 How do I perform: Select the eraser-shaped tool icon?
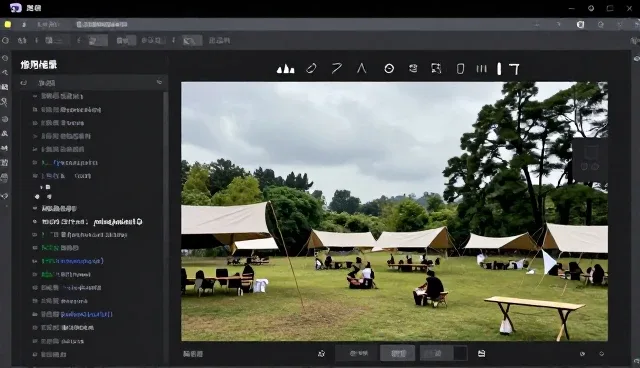pyautogui.click(x=311, y=69)
